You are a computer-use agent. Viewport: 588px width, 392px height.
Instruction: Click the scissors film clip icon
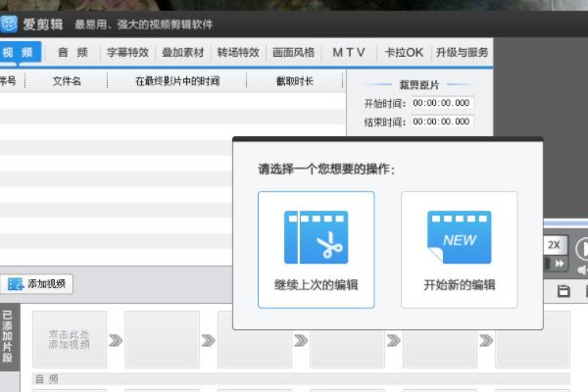317,237
